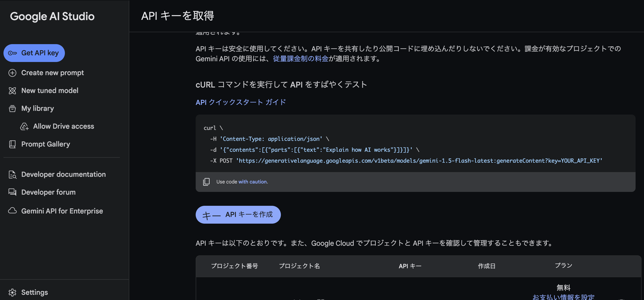Click お支払い情報を設定 billing link

point(563,297)
